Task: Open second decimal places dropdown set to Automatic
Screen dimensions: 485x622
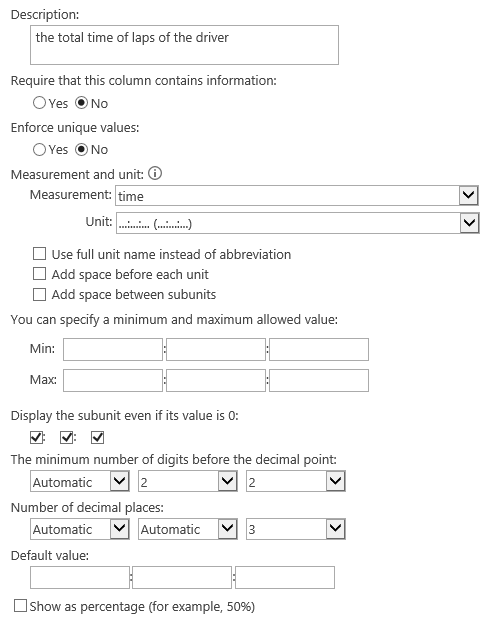Action: pyautogui.click(x=188, y=529)
